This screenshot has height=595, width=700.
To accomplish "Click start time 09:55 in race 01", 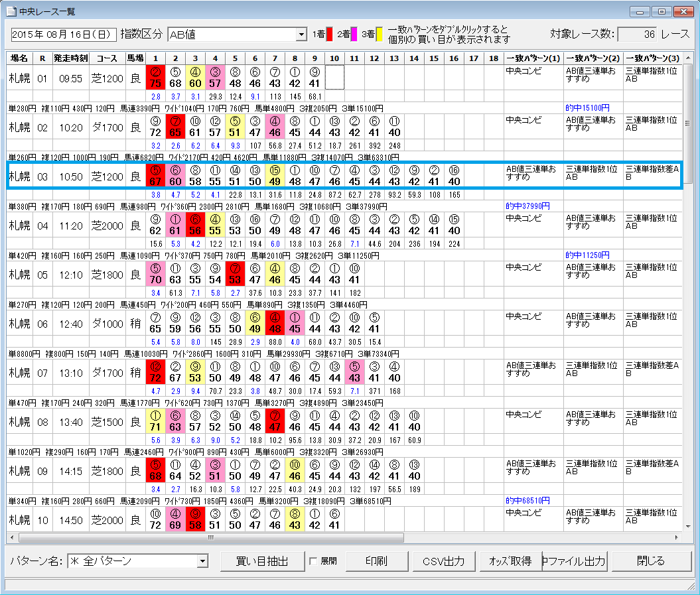I will [x=70, y=78].
